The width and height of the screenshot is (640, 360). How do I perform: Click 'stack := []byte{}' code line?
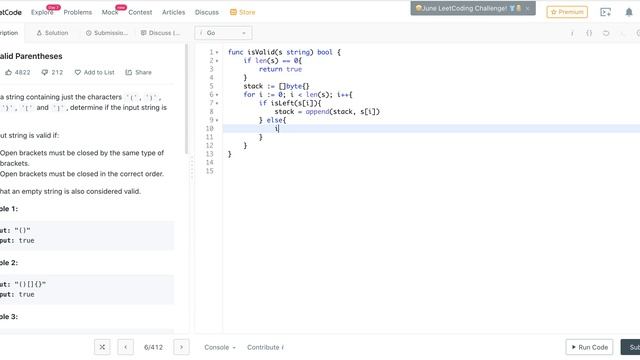[x=276, y=86]
